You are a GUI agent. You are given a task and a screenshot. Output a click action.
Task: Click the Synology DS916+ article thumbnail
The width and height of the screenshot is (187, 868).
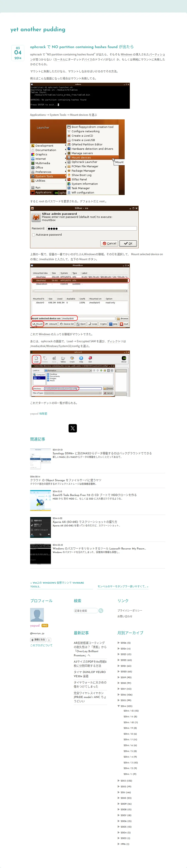click(x=41, y=459)
